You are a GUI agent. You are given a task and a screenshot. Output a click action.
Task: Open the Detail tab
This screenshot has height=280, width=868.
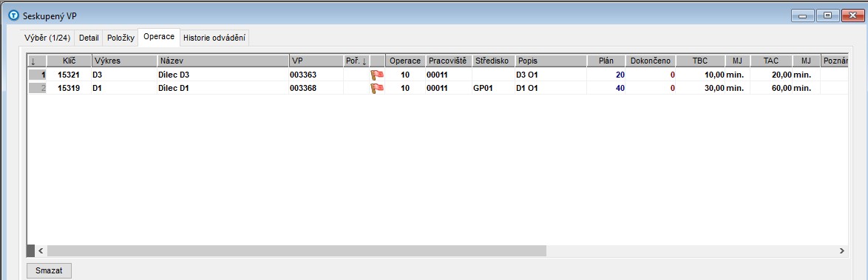tap(89, 38)
